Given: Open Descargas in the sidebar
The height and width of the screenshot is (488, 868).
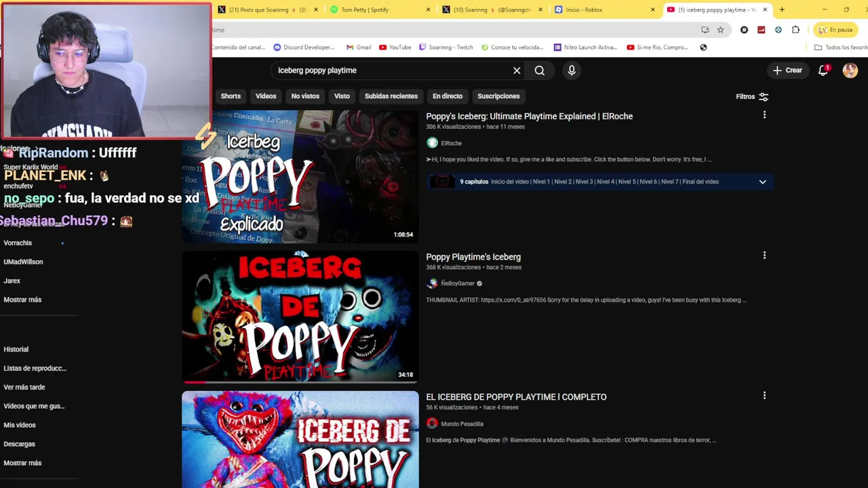Looking at the screenshot, I should [19, 444].
